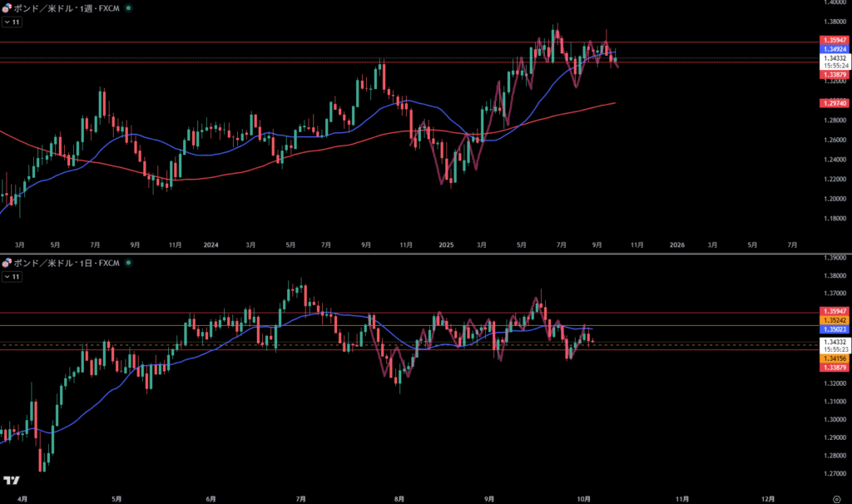
Task: Open chart settings gear at bottom-right corner
Action: pyautogui.click(x=835, y=498)
